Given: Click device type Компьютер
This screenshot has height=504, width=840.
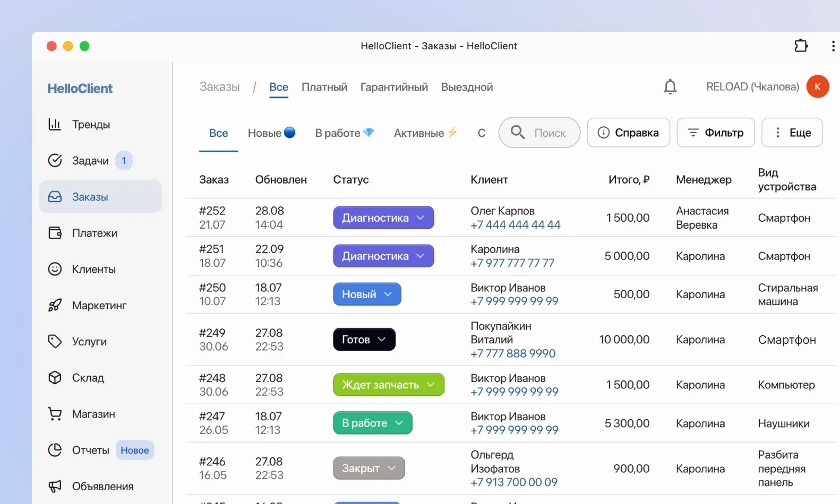Looking at the screenshot, I should pyautogui.click(x=786, y=385).
